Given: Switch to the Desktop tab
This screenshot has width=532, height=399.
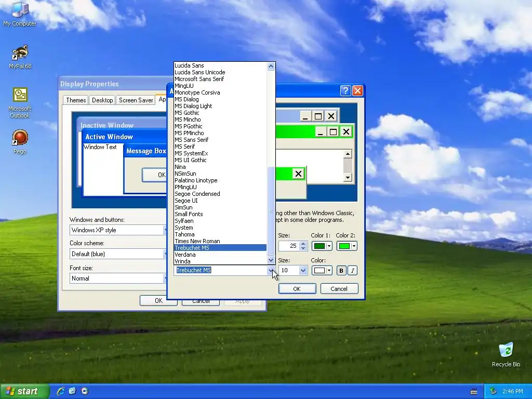Looking at the screenshot, I should (x=102, y=100).
